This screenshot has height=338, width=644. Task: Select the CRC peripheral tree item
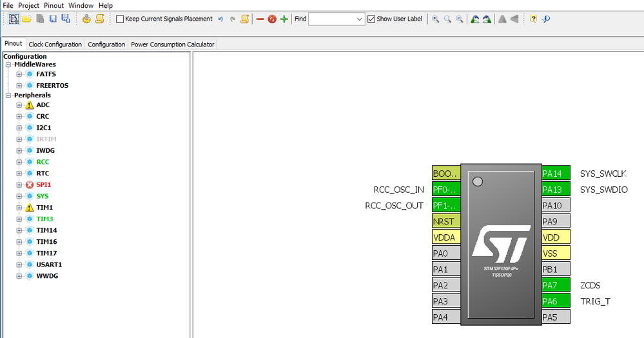pos(43,116)
